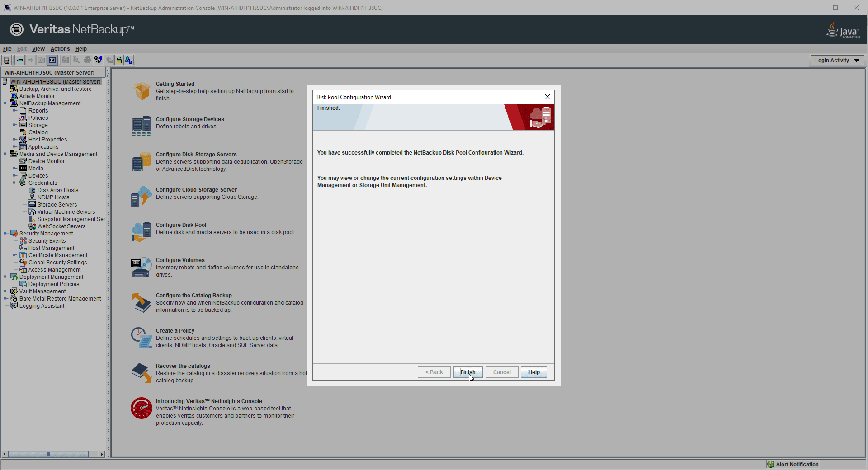
Task: Click the wrench troubleshooter toolbar icon
Action: pyautogui.click(x=98, y=60)
